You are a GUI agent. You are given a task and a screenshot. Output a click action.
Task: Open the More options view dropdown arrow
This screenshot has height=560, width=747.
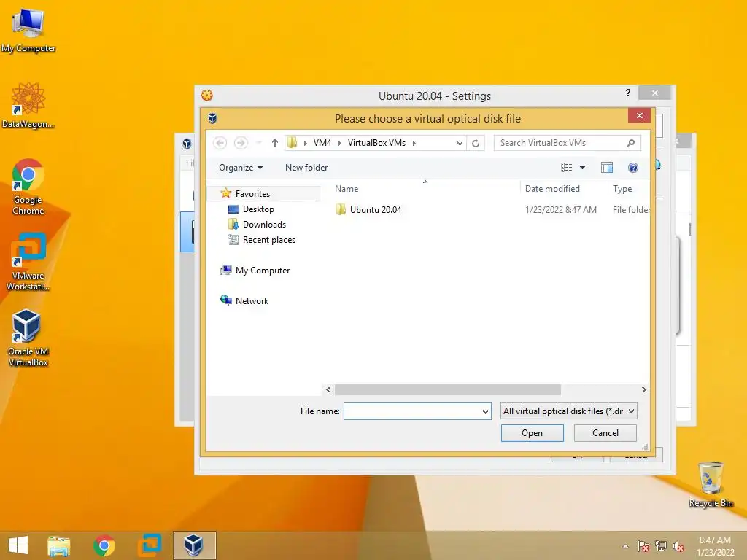582,168
